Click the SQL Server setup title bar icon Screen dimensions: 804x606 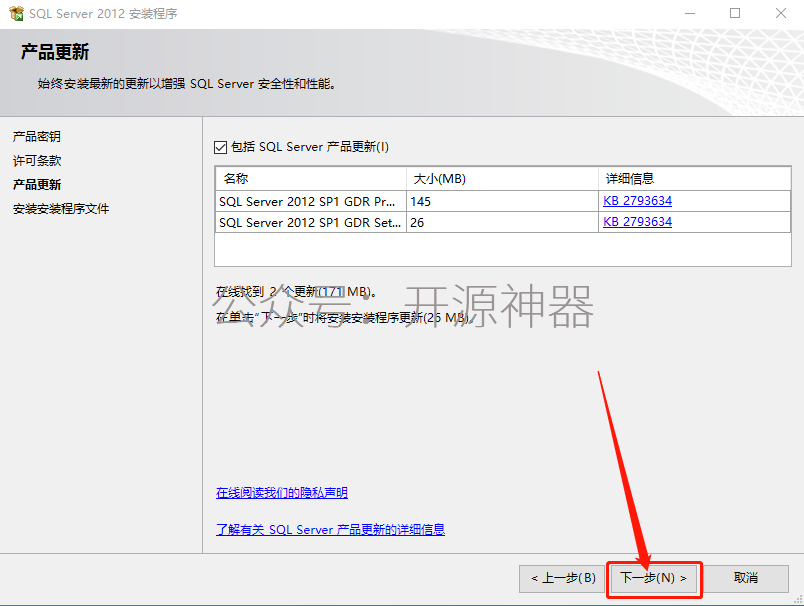pos(16,13)
